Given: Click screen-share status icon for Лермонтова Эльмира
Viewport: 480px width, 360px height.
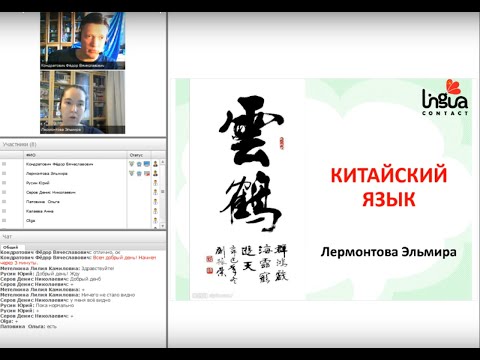Looking at the screenshot, I should [147, 173].
